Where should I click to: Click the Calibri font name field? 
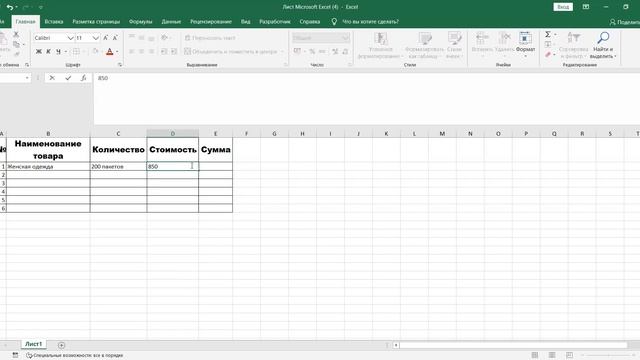50,38
